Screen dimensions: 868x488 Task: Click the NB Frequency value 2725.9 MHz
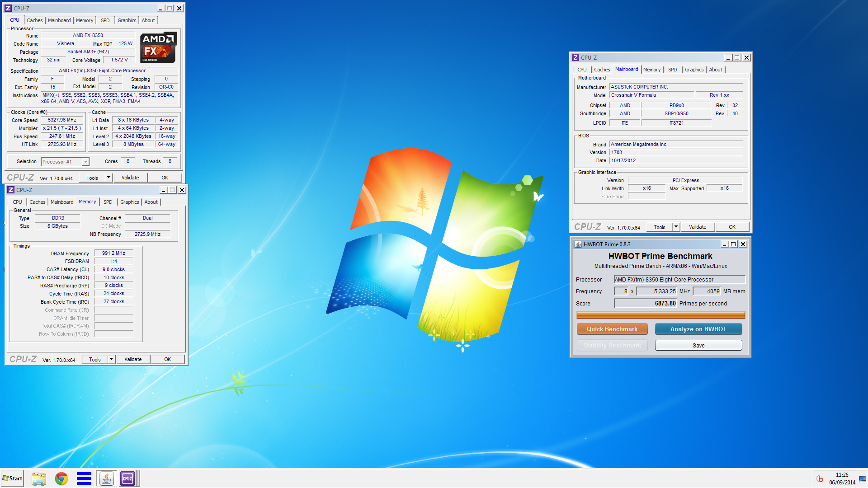pos(147,234)
